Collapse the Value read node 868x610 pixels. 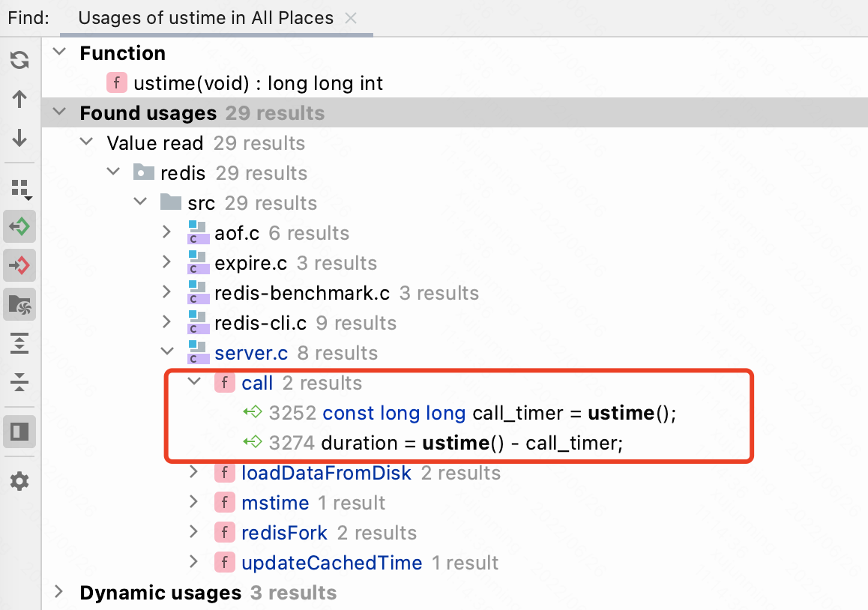click(x=86, y=142)
